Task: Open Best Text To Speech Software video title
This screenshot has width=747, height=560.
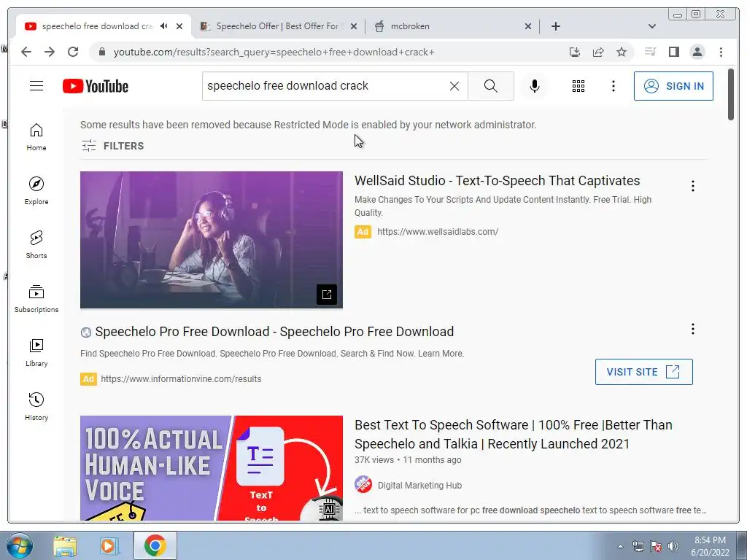Action: coord(513,435)
